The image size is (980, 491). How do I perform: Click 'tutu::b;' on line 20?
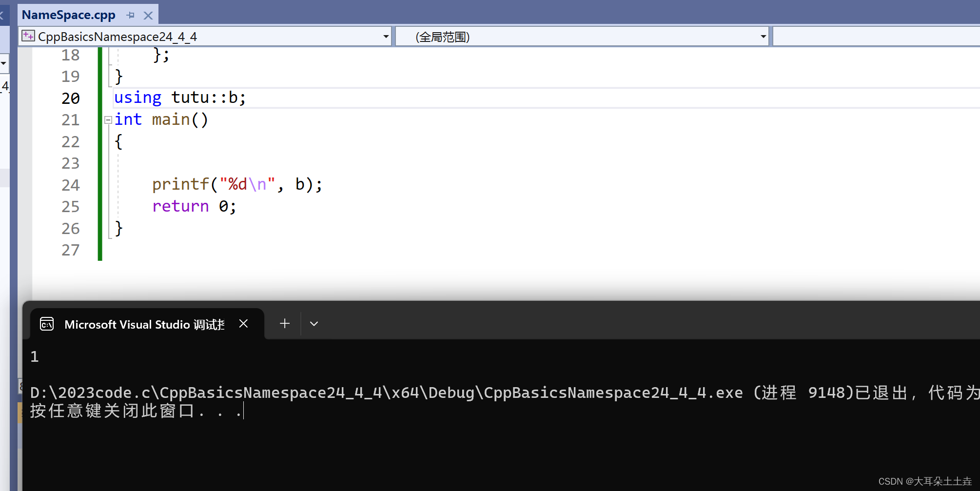(209, 98)
